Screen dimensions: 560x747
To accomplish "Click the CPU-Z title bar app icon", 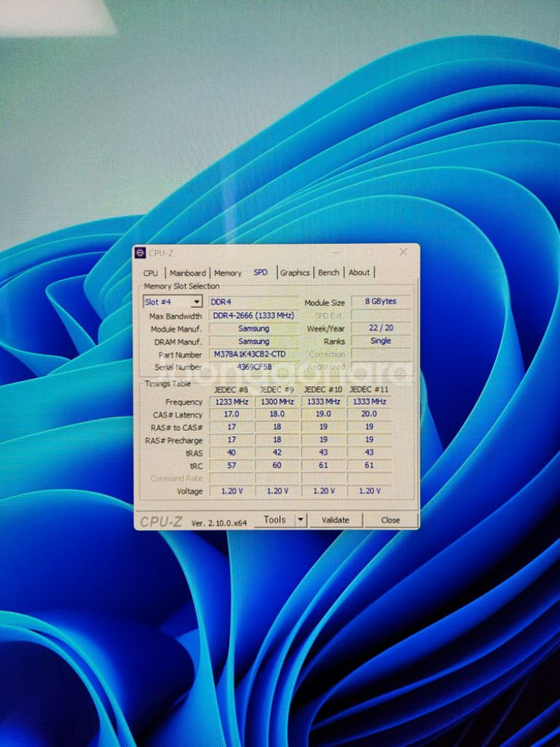I will point(140,252).
